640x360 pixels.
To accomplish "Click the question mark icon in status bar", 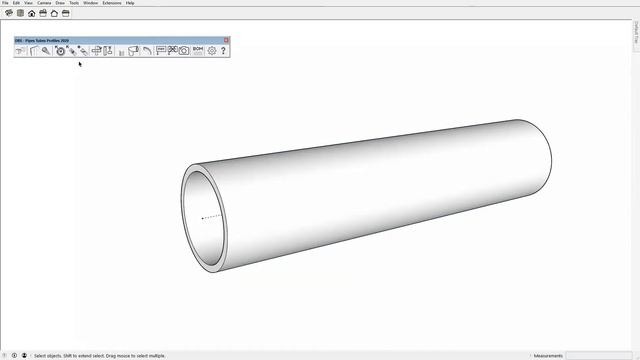I will click(x=4, y=356).
